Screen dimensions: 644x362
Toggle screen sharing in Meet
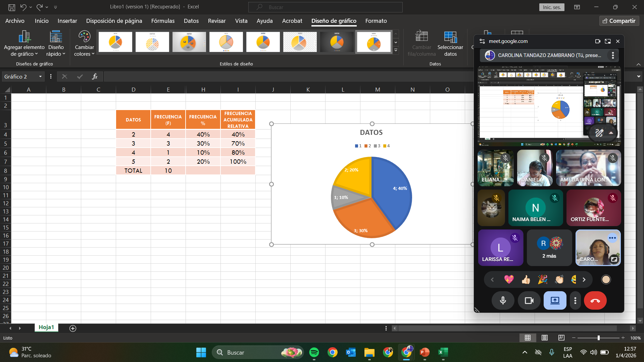[x=555, y=300]
